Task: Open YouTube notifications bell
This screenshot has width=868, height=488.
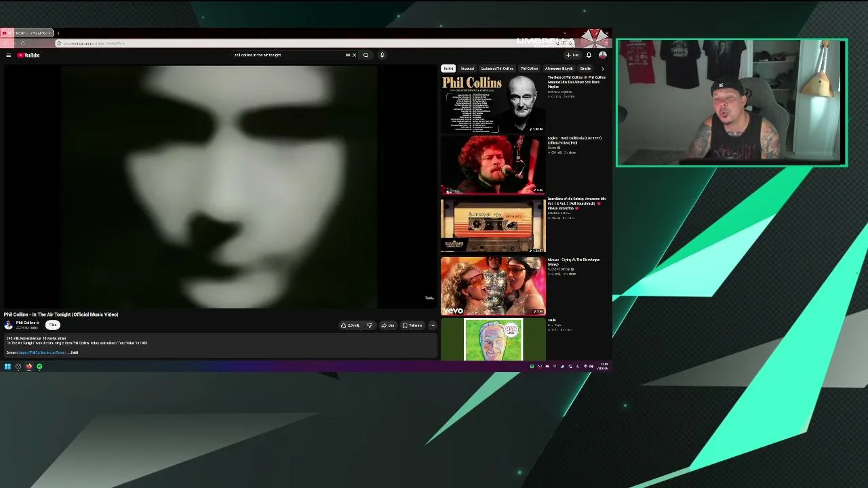Action: (x=589, y=55)
